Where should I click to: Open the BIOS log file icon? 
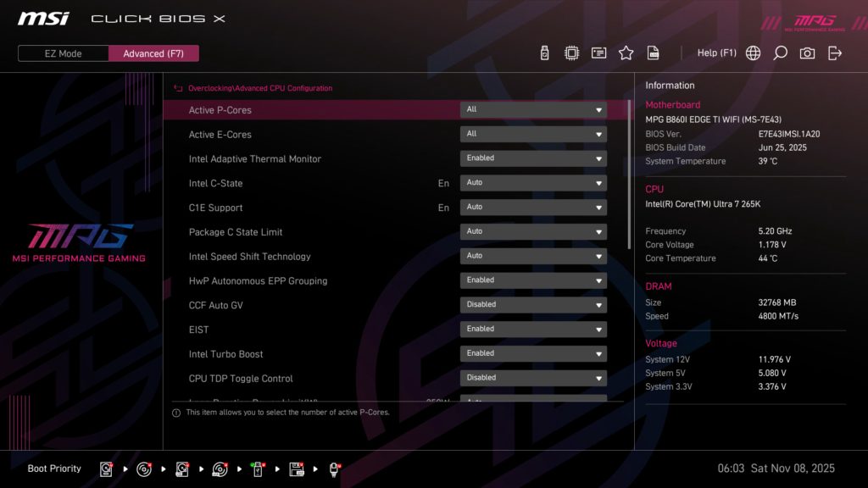pos(653,52)
